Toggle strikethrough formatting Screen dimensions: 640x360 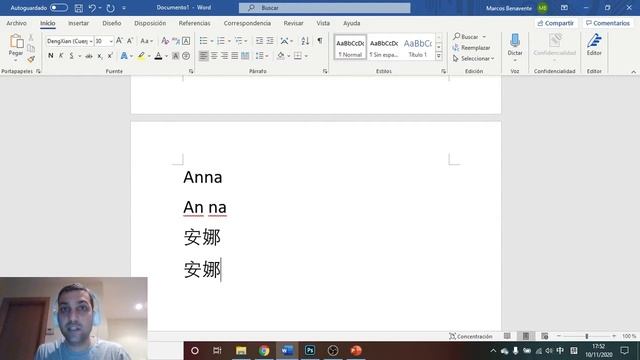(x=89, y=56)
